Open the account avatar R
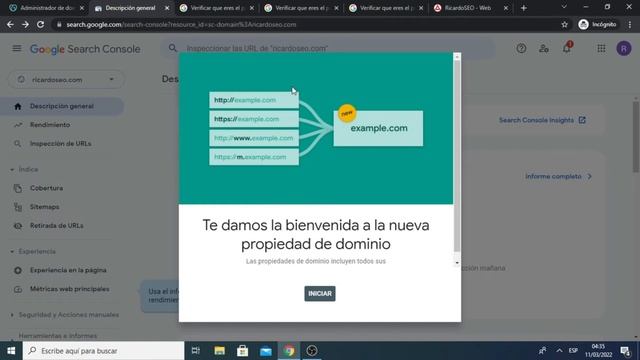The image size is (640, 360). point(624,49)
